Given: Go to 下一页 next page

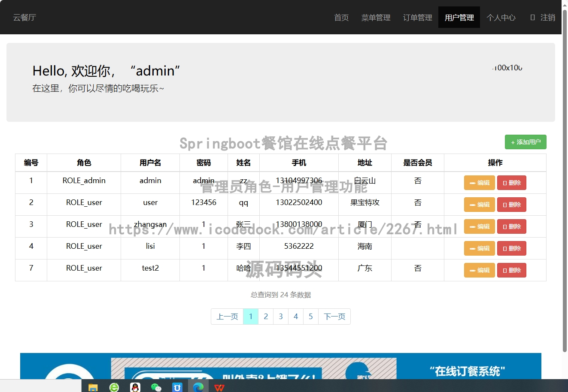Looking at the screenshot, I should pyautogui.click(x=334, y=317).
